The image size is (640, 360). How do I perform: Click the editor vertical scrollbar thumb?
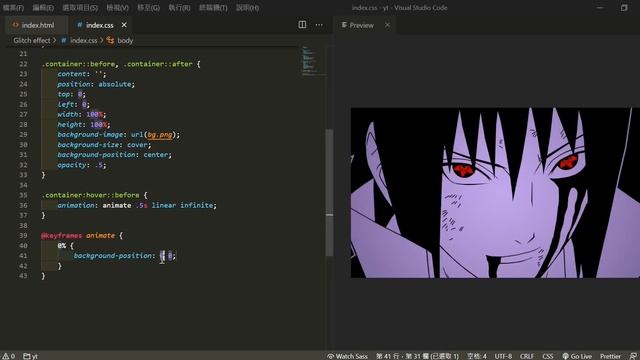coord(329,192)
